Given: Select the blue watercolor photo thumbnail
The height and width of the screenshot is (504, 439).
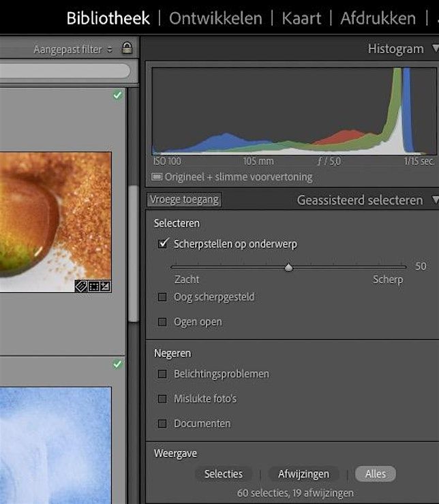Looking at the screenshot, I should (x=56, y=445).
